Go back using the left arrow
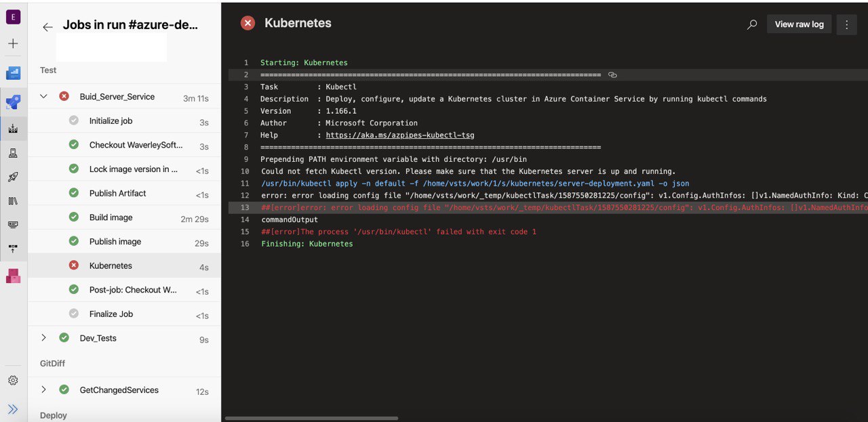 47,27
